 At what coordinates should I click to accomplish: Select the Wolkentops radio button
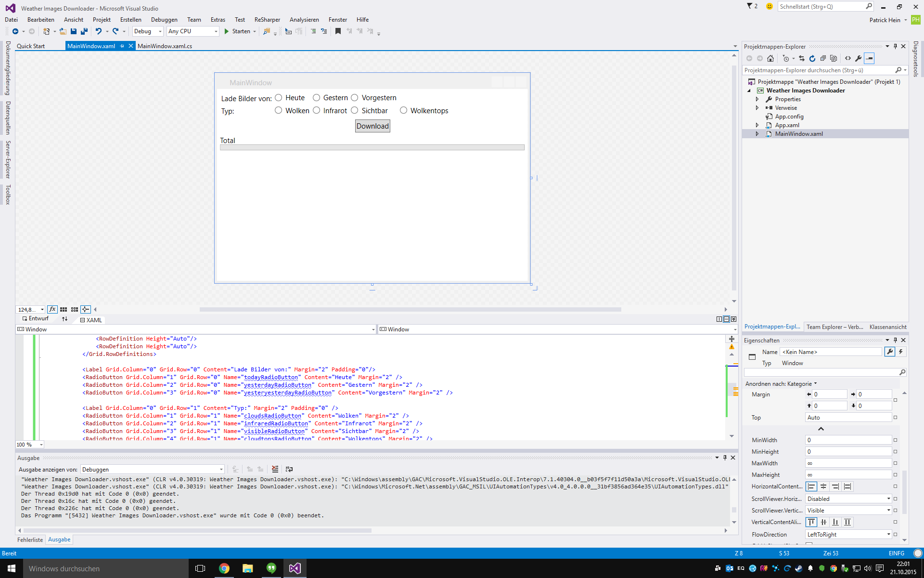pyautogui.click(x=404, y=111)
